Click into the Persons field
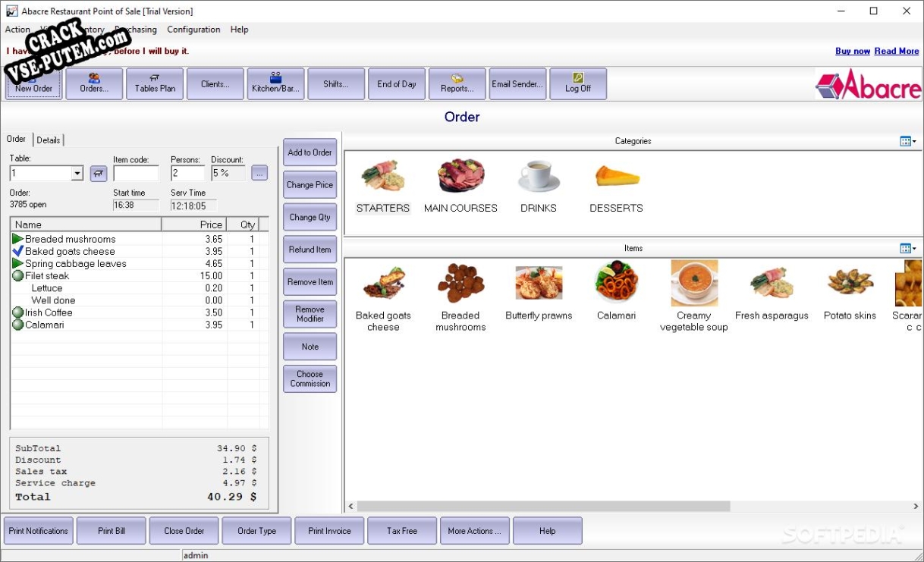This screenshot has height=562, width=924. click(187, 174)
